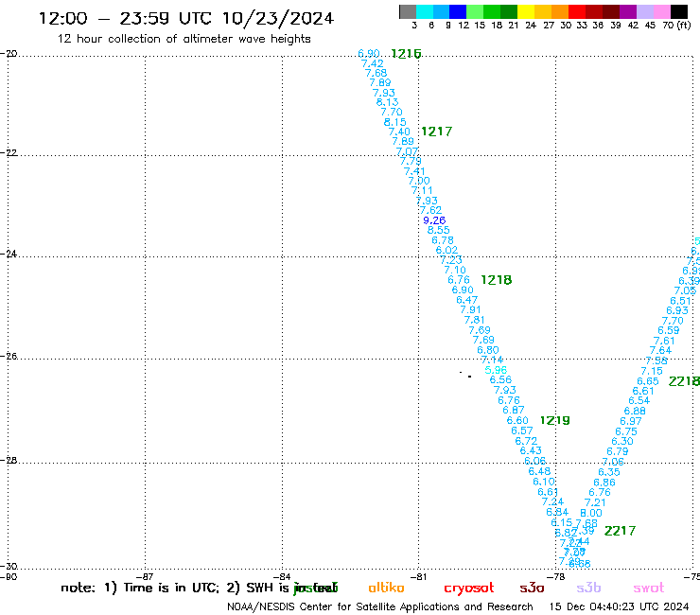This screenshot has width=700, height=615.
Task: Click the wave height value '6.54'
Action: click(639, 400)
